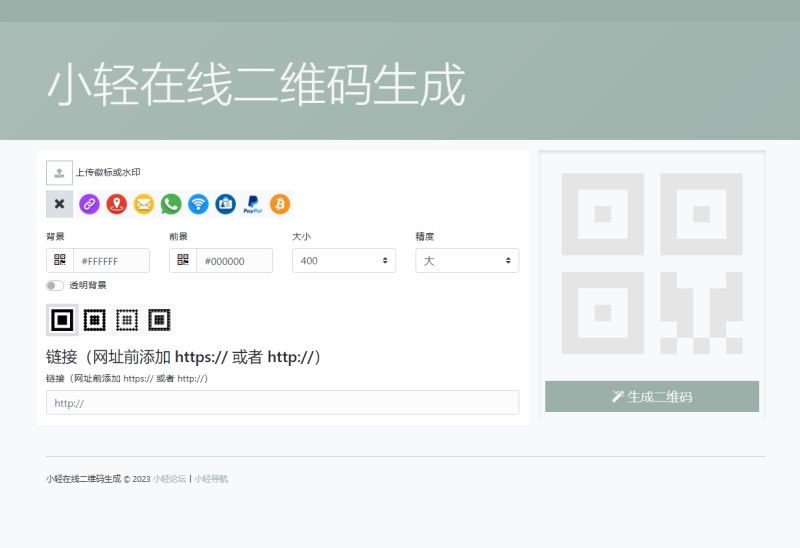
Task: Click the http:// link input field
Action: click(283, 403)
